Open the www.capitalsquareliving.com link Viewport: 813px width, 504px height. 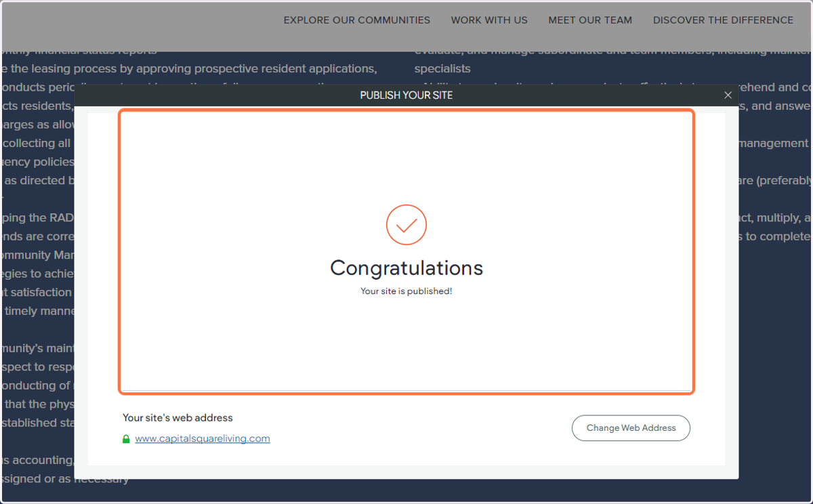click(203, 439)
